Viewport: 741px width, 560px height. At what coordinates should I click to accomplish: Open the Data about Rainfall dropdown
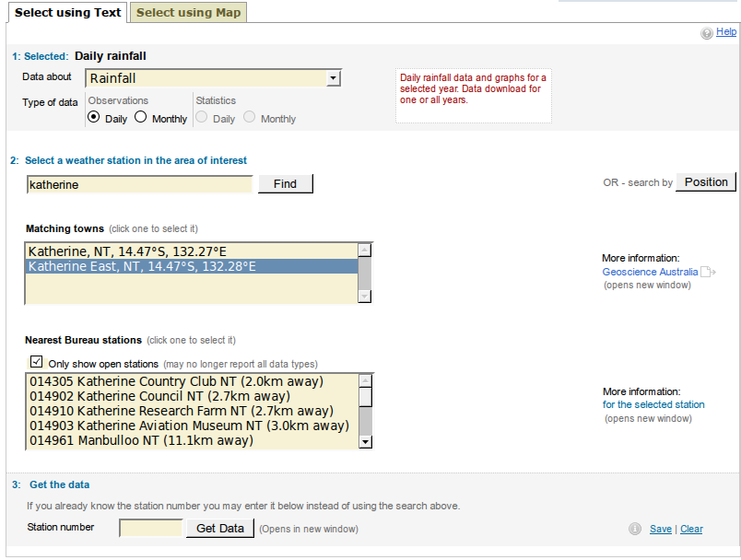point(214,79)
